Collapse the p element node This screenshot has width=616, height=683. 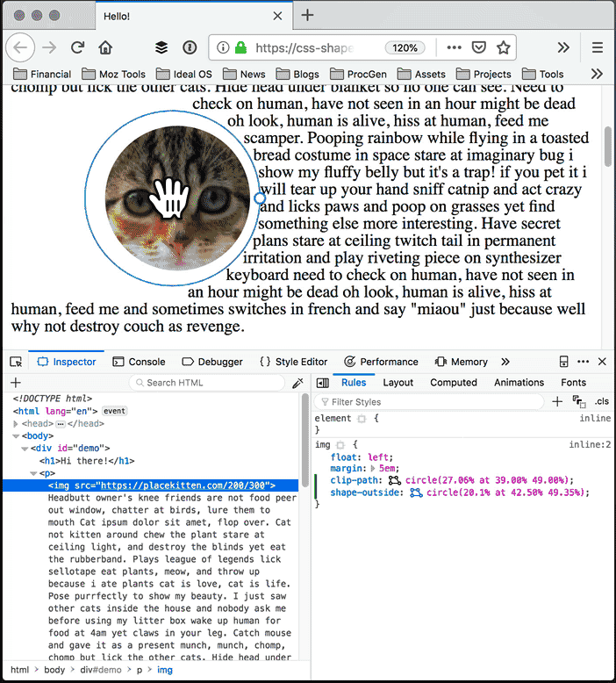[x=33, y=473]
